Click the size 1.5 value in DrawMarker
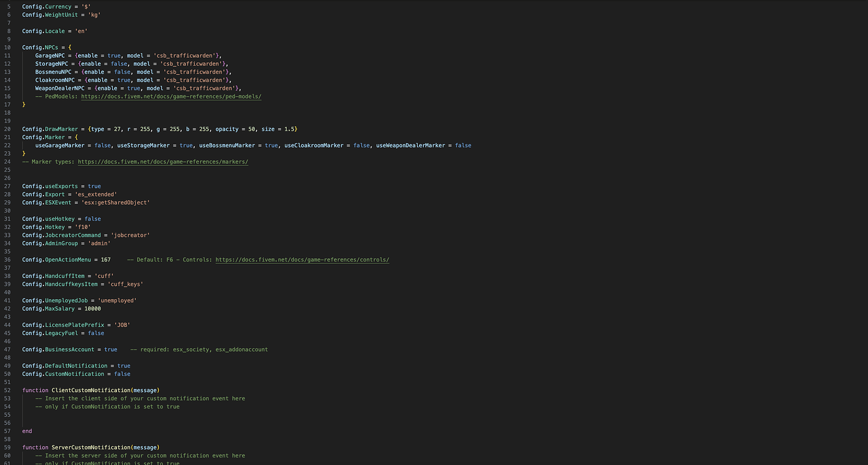Image resolution: width=868 pixels, height=465 pixels. 290,129
